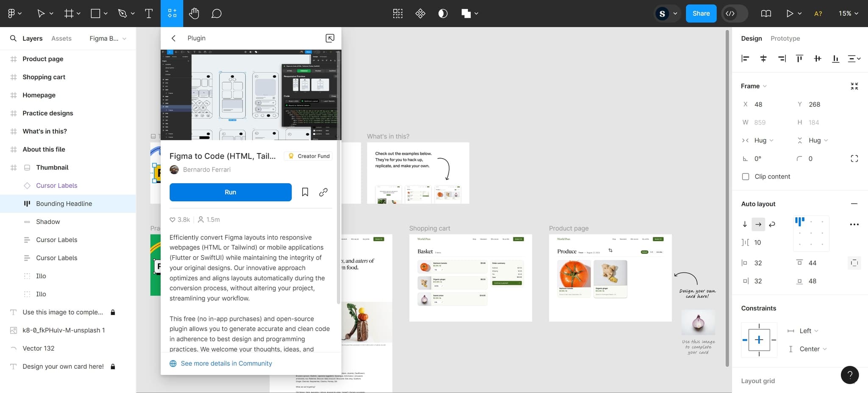Select the Bounding Headline layer

coord(64,203)
